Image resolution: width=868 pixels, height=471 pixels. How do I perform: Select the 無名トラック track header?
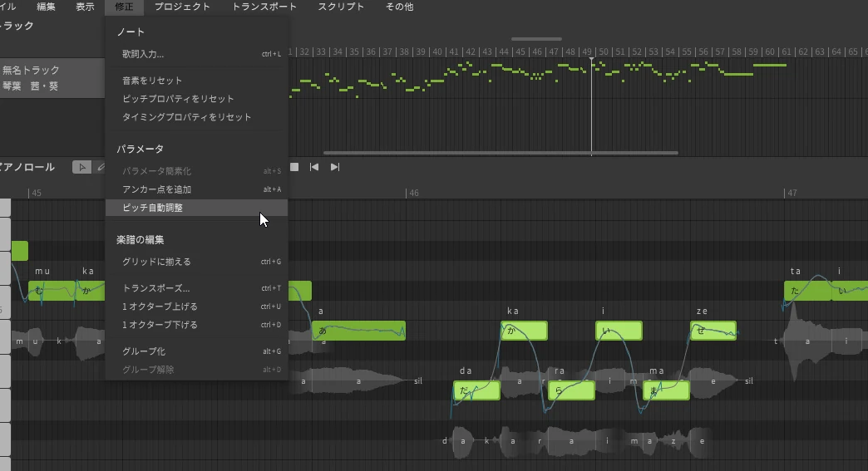(31, 71)
